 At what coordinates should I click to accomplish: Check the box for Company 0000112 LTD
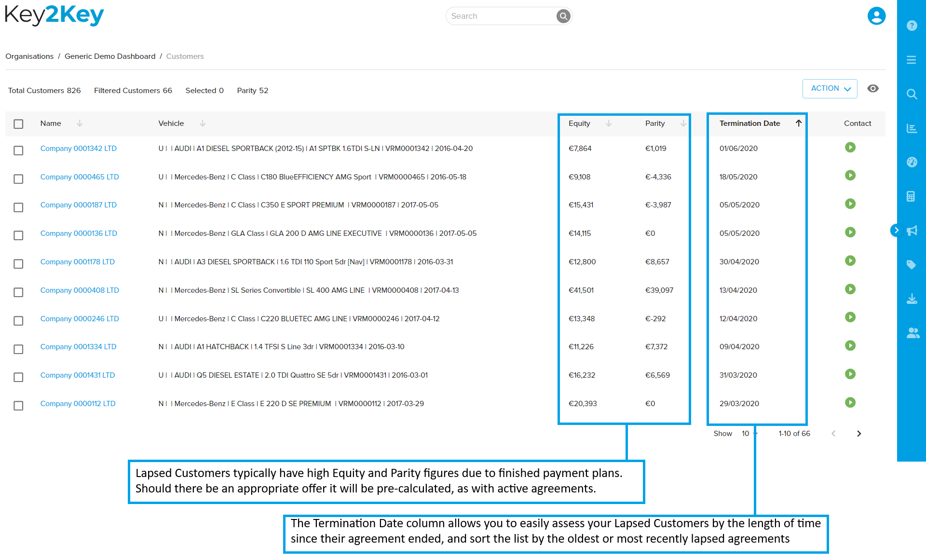pos(18,406)
